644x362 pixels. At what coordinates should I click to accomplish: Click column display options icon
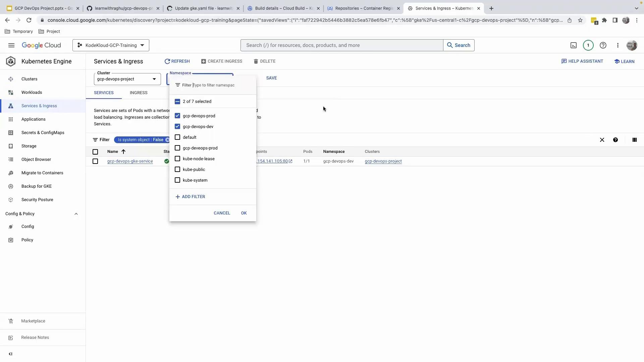(634, 140)
